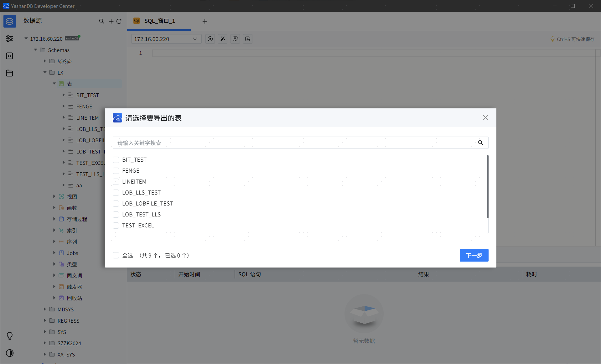Image resolution: width=601 pixels, height=364 pixels.
Task: Add a new SQL window tab
Action: 205,21
